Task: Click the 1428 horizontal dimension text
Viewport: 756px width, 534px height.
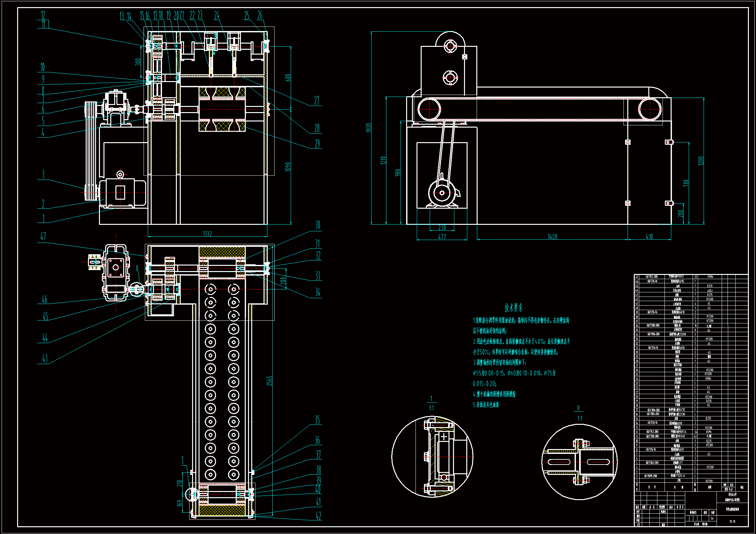Action: point(552,236)
